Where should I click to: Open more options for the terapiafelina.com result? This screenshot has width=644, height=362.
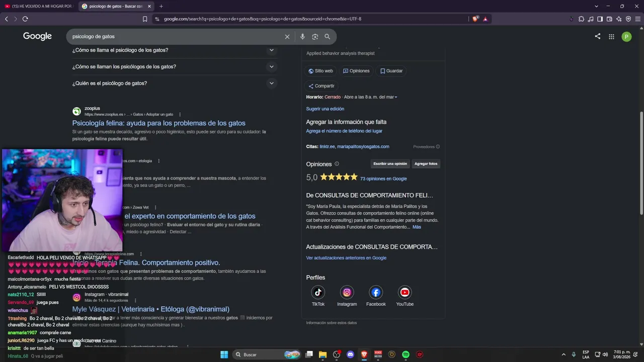(141, 254)
